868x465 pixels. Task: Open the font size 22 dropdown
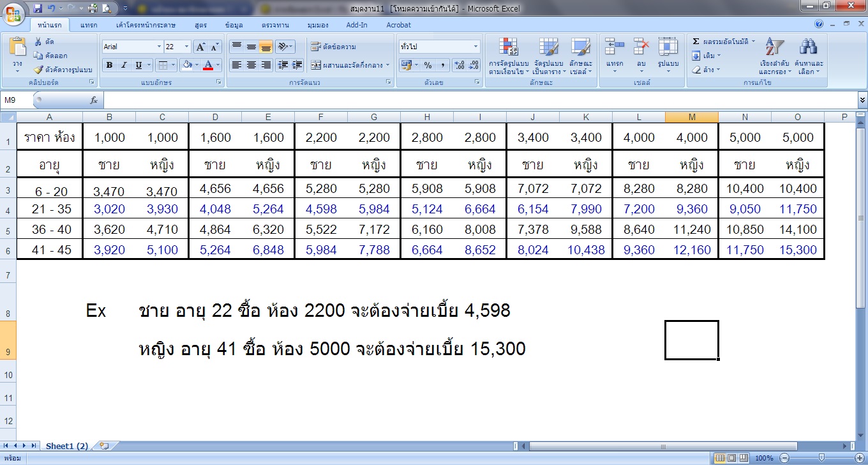click(186, 47)
